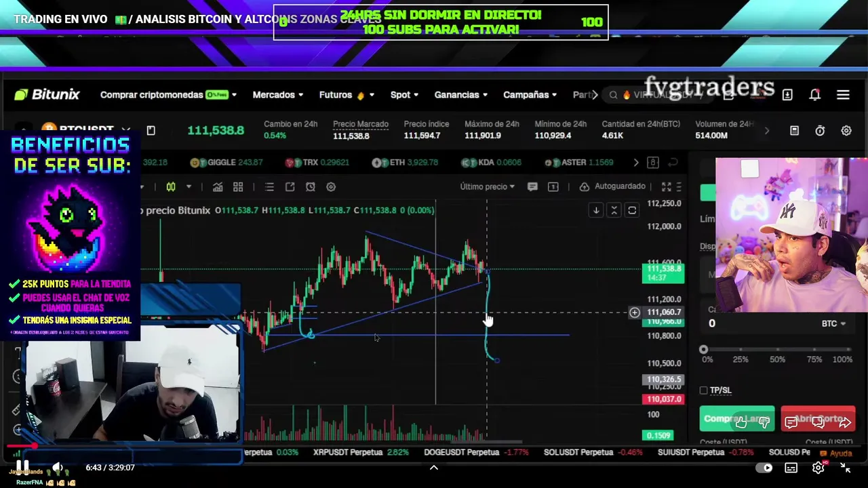Expand Comprar criptomonedas menu
Viewport: 868px width, 488px height.
coord(168,95)
